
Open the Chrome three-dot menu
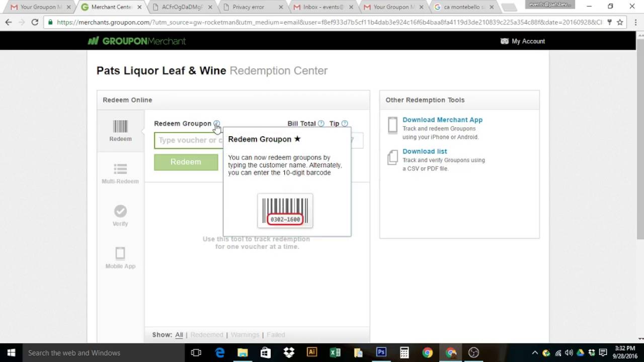pyautogui.click(x=635, y=22)
